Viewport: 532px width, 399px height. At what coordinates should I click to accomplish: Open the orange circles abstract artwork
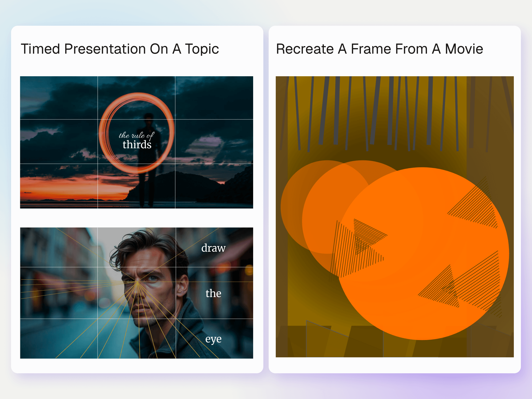tap(394, 216)
